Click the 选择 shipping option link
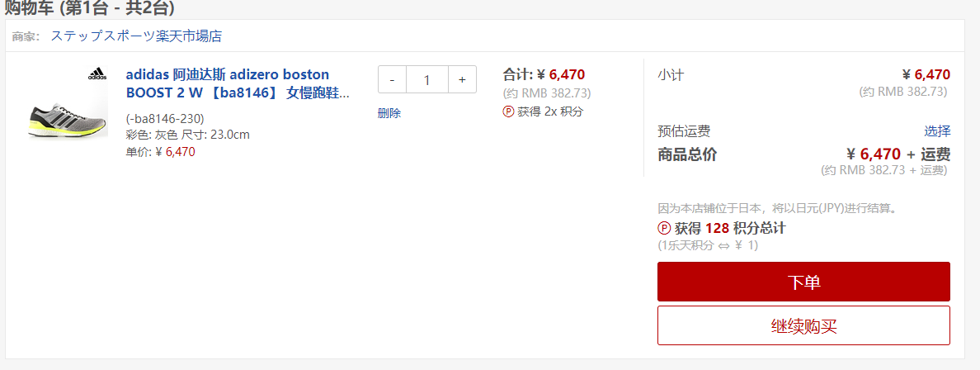 click(x=937, y=130)
